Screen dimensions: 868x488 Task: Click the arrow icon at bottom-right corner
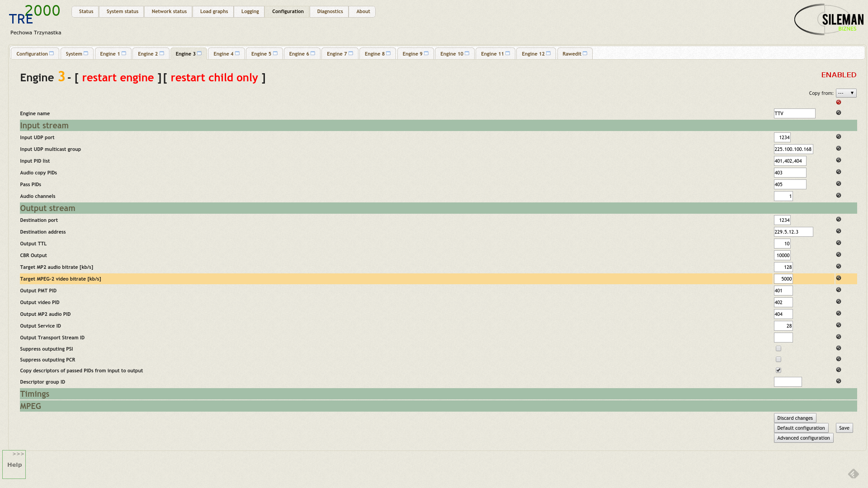pyautogui.click(x=853, y=474)
